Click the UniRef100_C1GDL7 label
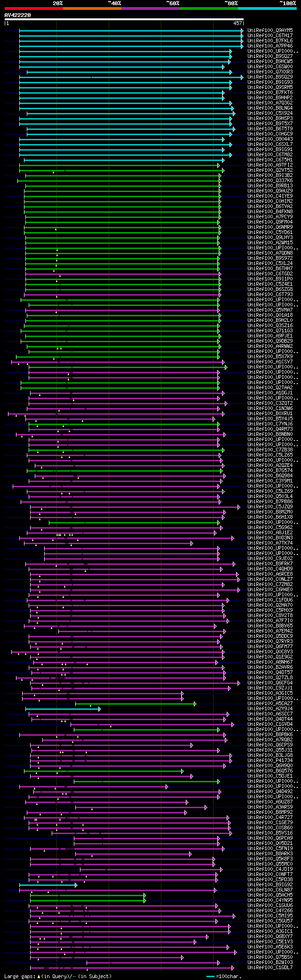The image size is (301, 980). tap(270, 967)
